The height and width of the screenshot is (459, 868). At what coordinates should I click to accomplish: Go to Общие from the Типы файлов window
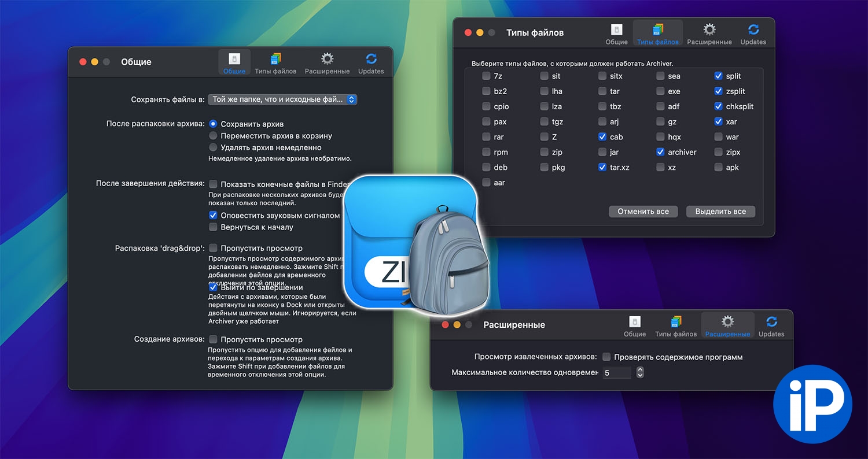click(x=616, y=33)
